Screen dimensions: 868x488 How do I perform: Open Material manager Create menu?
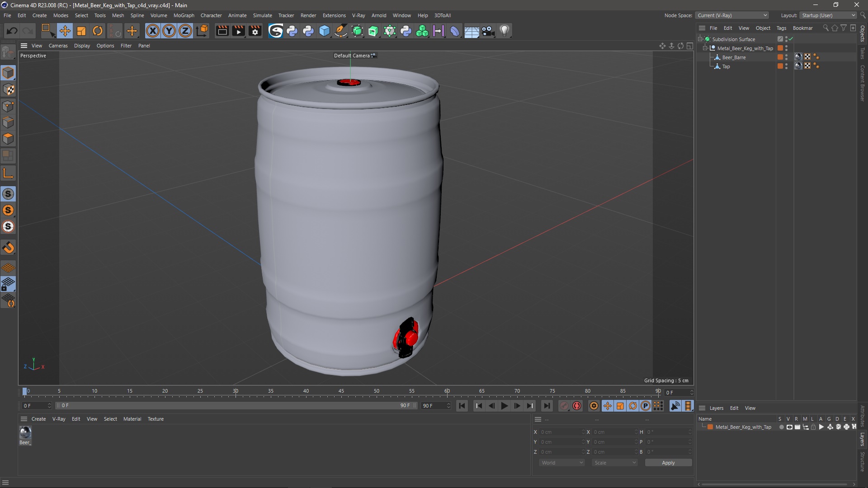pyautogui.click(x=38, y=419)
